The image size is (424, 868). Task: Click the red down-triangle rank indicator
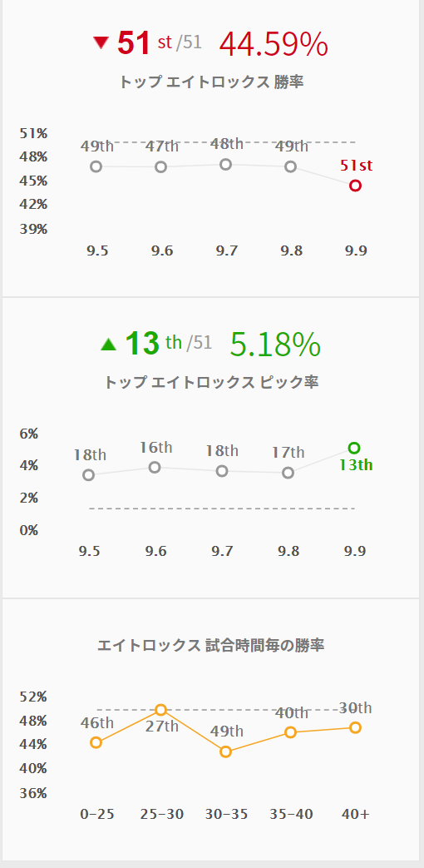point(101,42)
